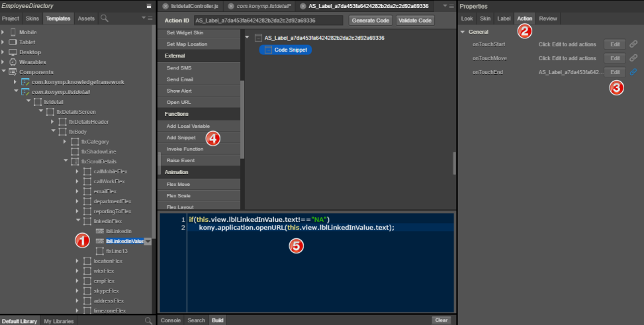The height and width of the screenshot is (325, 644).
Task: Click the flxLine13 widget icon
Action: pyautogui.click(x=99, y=251)
